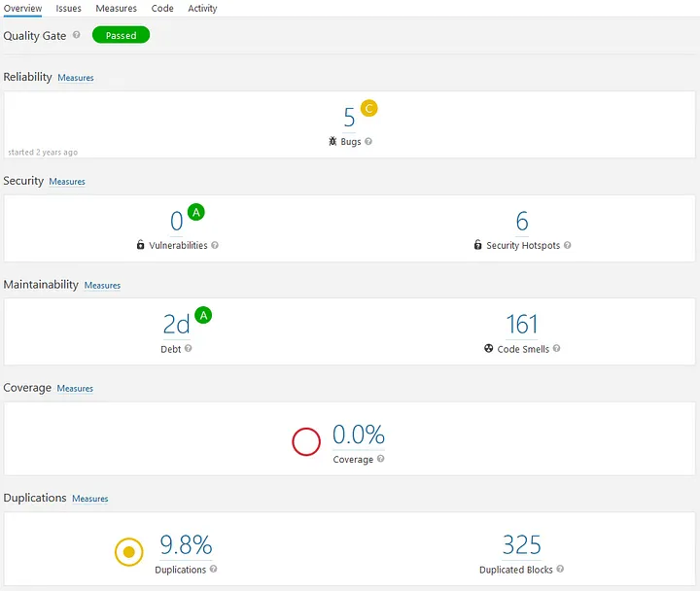The width and height of the screenshot is (700, 591).
Task: Click the radioactive icon beside Code Smells
Action: (489, 348)
